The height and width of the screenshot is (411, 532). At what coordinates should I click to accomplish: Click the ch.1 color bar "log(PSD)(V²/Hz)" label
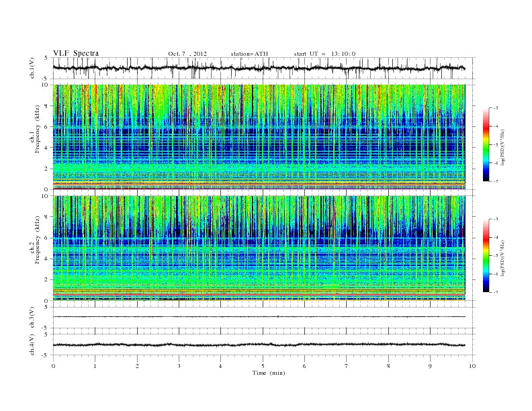coord(504,147)
